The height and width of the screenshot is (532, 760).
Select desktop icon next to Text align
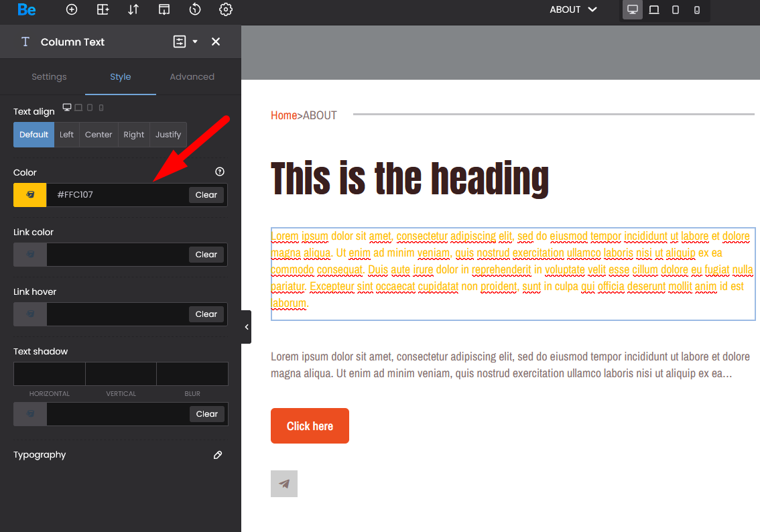(x=67, y=108)
